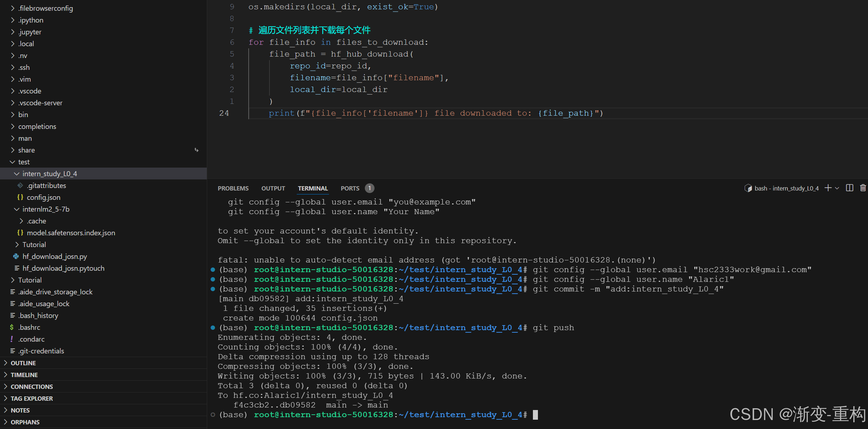Open model.safetensors.index.json file
The image size is (868, 429).
point(71,233)
